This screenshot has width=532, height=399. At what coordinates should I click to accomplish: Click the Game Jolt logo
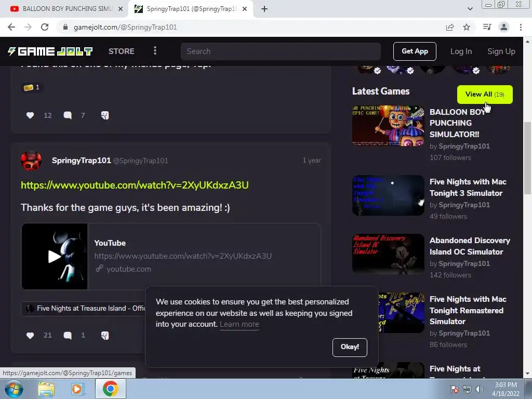50,51
